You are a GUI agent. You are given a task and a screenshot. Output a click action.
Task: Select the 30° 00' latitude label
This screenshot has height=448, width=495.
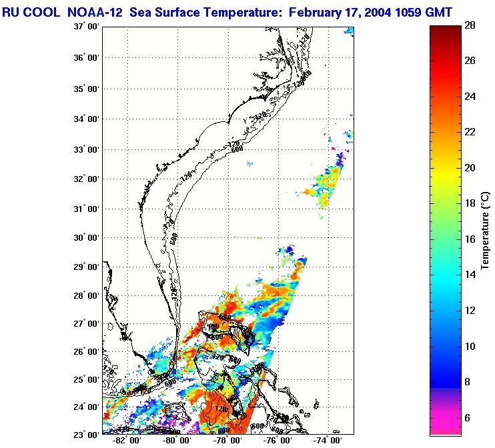pos(86,237)
